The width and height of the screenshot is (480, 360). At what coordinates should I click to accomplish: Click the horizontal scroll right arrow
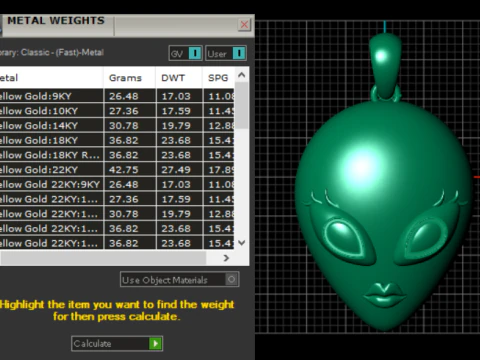coord(226,258)
